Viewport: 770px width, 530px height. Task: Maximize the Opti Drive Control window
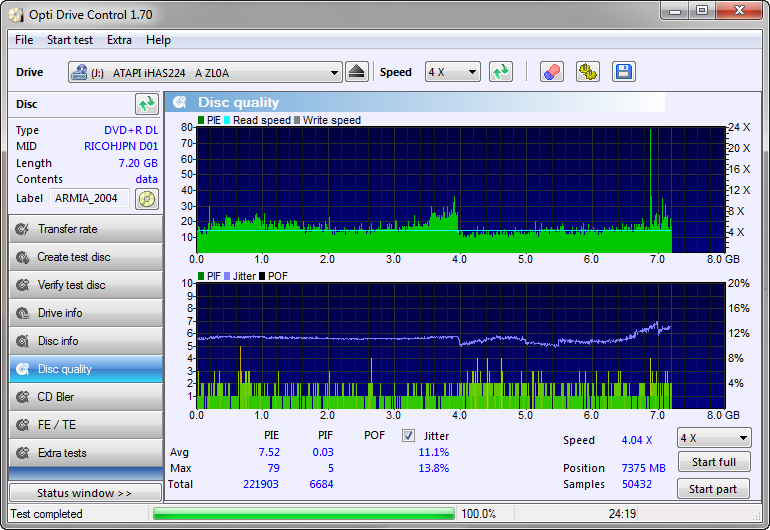pos(702,10)
